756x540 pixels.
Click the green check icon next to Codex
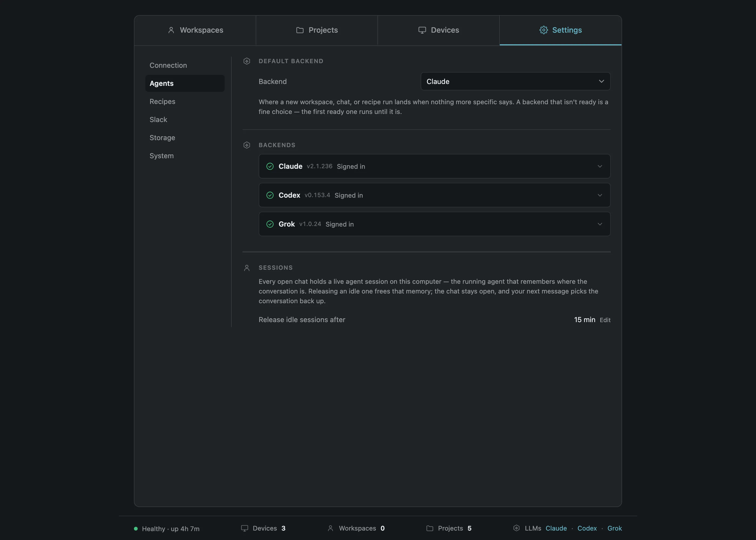pos(270,195)
